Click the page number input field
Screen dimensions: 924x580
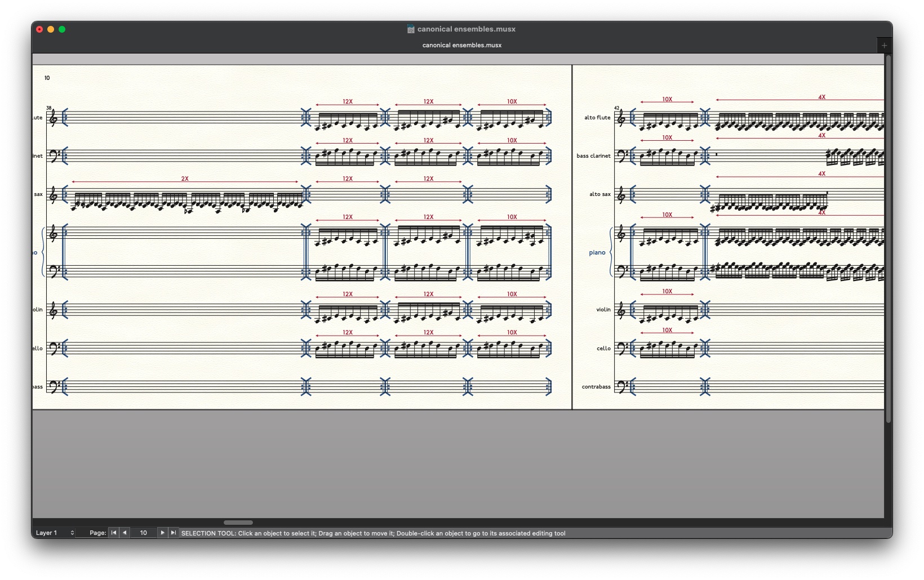(x=144, y=533)
